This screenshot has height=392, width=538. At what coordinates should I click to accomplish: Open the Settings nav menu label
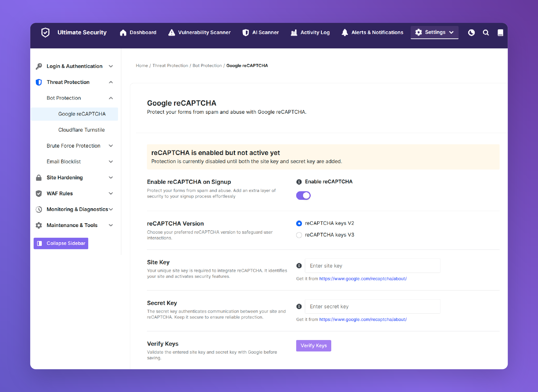(435, 32)
